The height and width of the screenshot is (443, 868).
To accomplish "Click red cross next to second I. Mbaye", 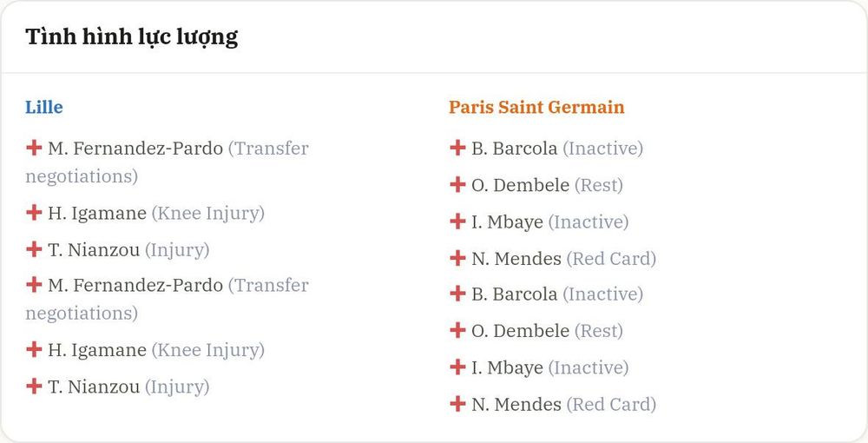I will [x=457, y=367].
